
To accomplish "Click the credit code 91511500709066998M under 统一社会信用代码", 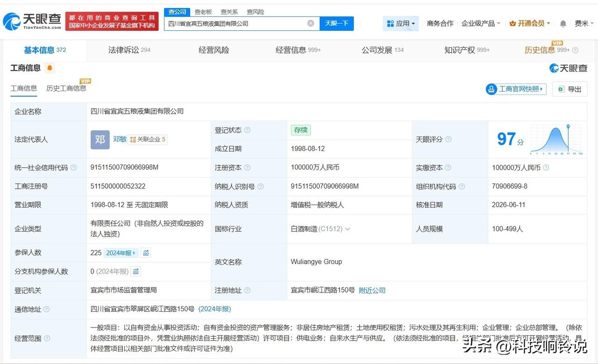I will pos(125,167).
